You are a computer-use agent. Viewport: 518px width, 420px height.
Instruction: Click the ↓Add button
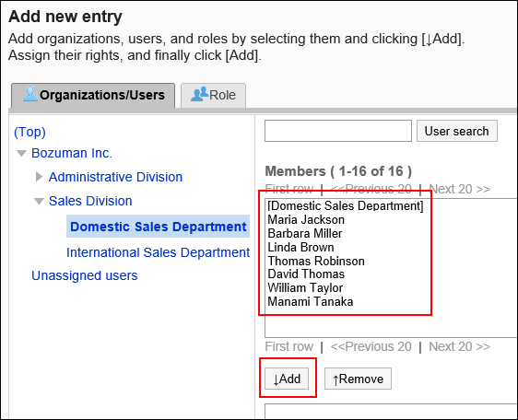tap(287, 379)
